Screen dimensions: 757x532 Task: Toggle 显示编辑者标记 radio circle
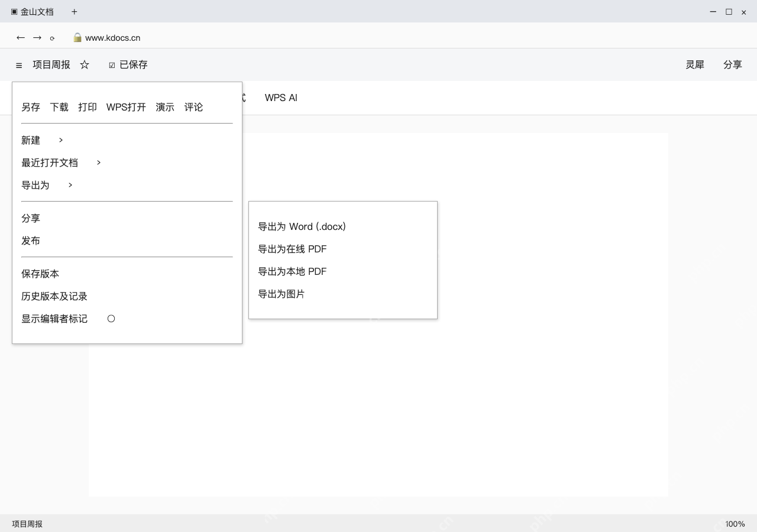pos(111,319)
